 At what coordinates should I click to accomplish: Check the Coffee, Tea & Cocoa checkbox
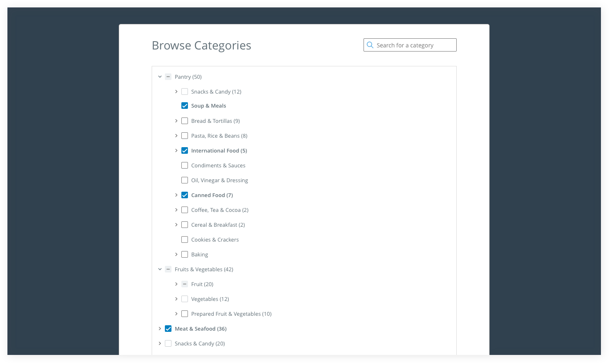[x=185, y=210]
